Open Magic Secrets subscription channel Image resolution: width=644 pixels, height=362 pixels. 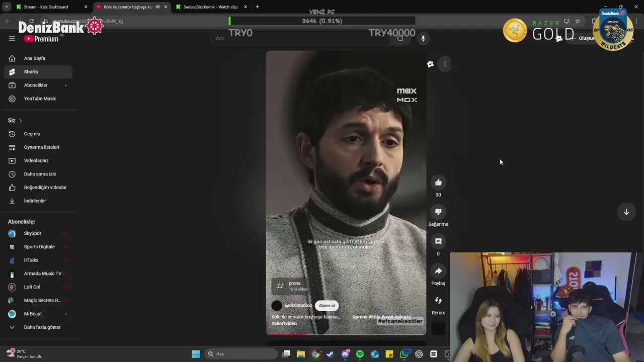click(x=38, y=300)
